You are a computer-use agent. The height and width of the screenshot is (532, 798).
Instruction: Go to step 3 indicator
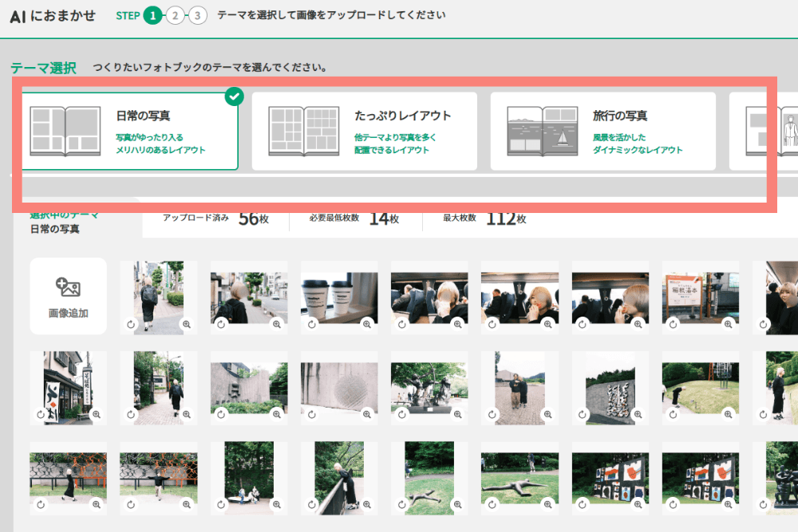click(x=197, y=16)
